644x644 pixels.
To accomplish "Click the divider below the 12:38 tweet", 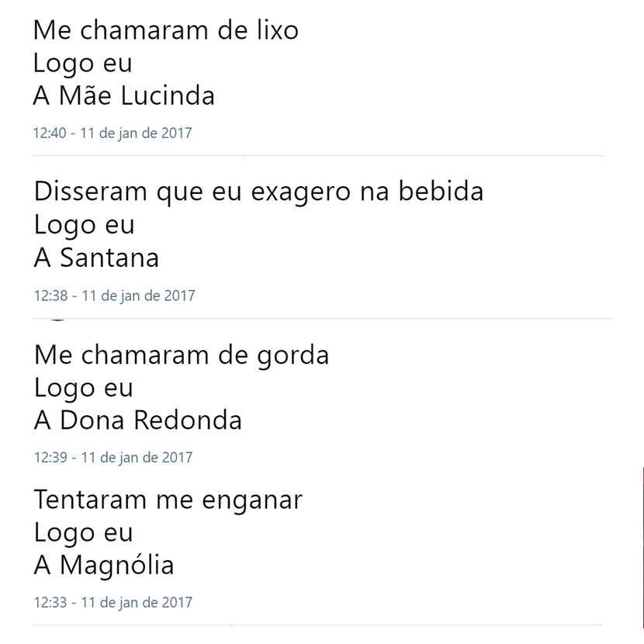I will point(323,318).
